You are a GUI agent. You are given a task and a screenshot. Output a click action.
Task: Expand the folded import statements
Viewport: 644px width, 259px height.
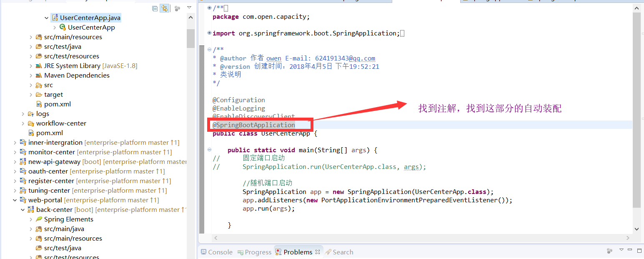(x=210, y=33)
